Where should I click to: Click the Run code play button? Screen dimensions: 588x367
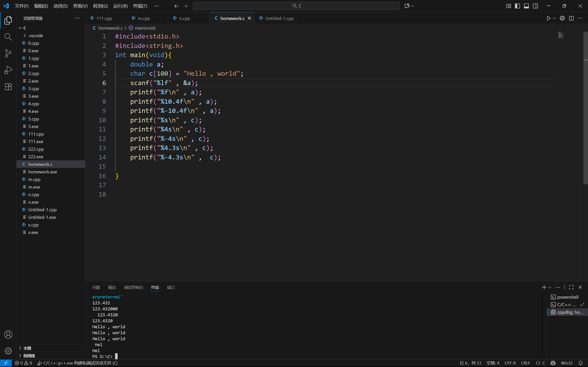click(548, 18)
